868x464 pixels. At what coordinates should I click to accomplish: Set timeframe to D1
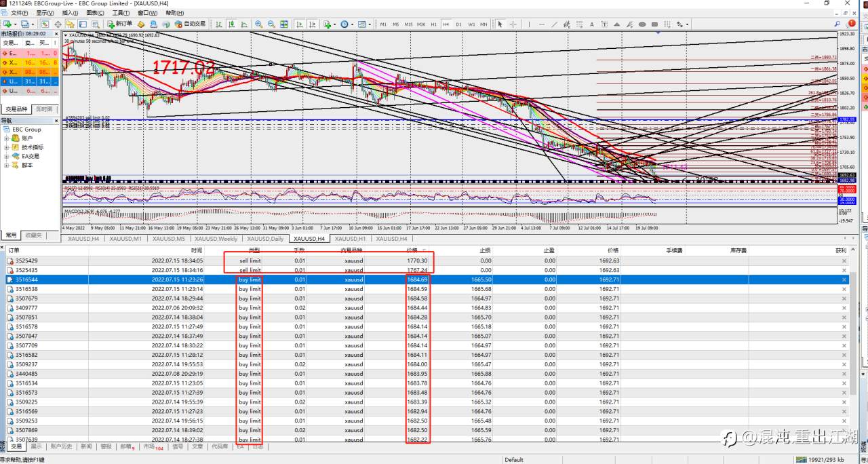(x=458, y=24)
